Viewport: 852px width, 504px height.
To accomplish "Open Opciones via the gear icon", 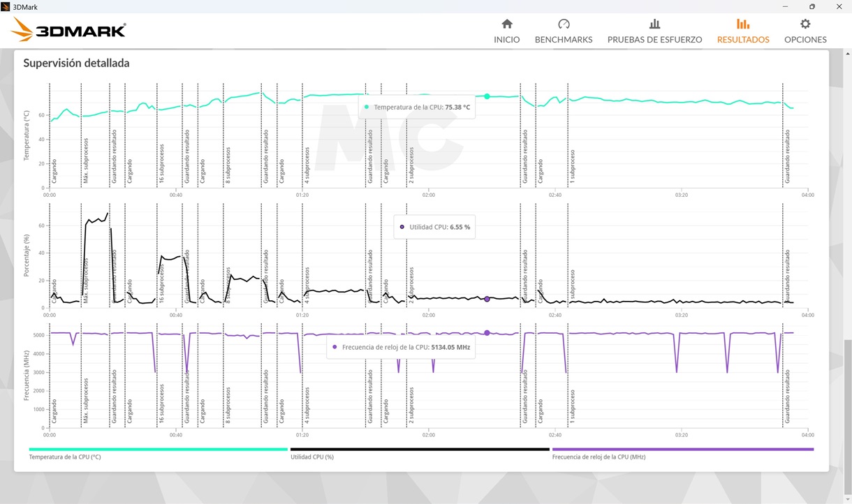I will (805, 24).
